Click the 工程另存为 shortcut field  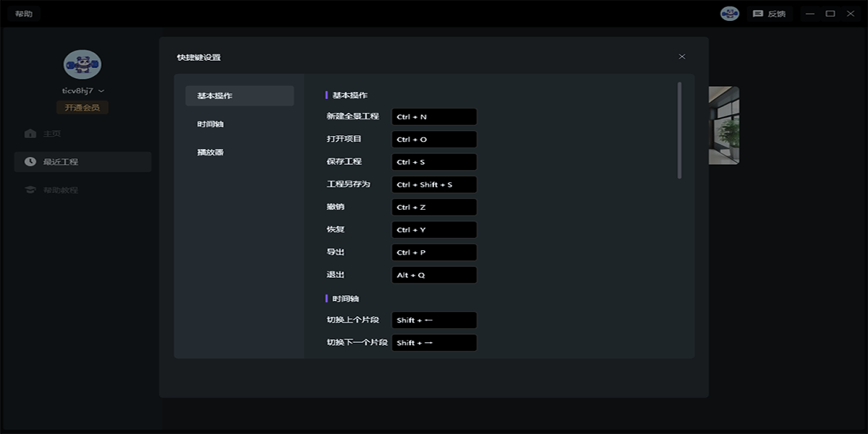pyautogui.click(x=434, y=184)
